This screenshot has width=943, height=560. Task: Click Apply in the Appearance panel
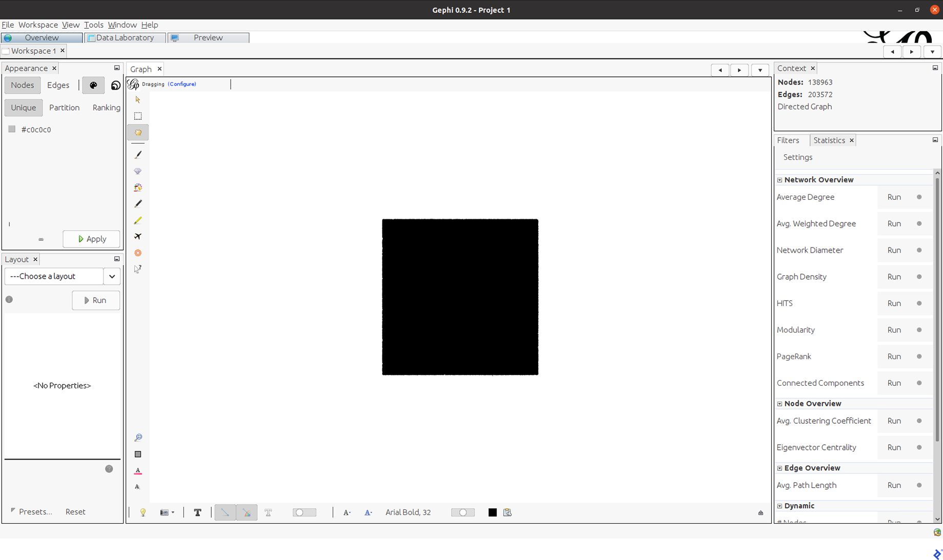click(x=91, y=239)
